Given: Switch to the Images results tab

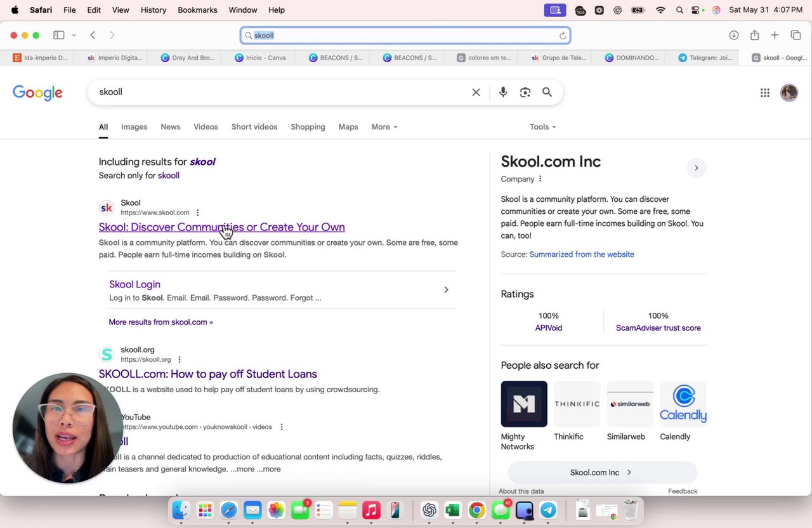Looking at the screenshot, I should coord(134,127).
